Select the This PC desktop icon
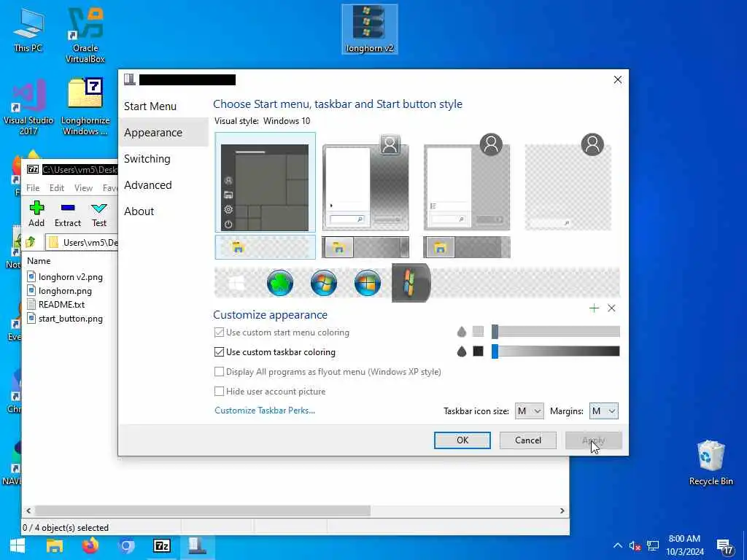Viewport: 747px width, 560px height. tap(28, 29)
